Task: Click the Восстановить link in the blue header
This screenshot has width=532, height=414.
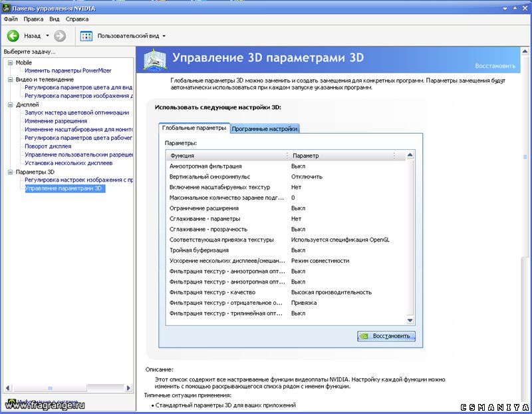Action: (495, 66)
